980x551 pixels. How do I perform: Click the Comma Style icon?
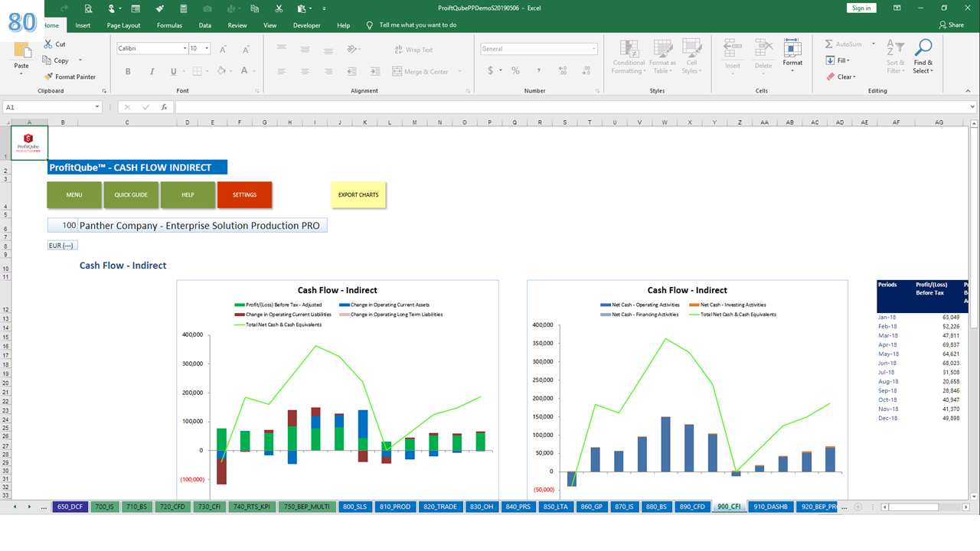click(x=538, y=70)
